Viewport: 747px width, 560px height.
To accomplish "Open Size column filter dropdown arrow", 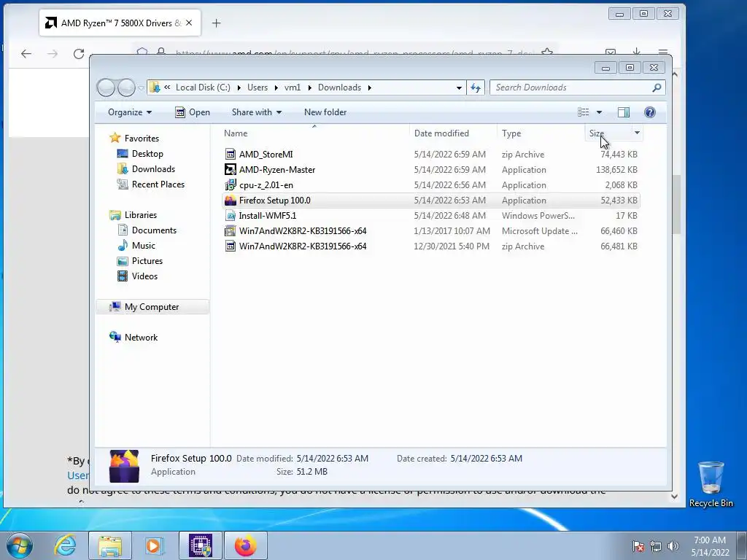I will pyautogui.click(x=637, y=133).
